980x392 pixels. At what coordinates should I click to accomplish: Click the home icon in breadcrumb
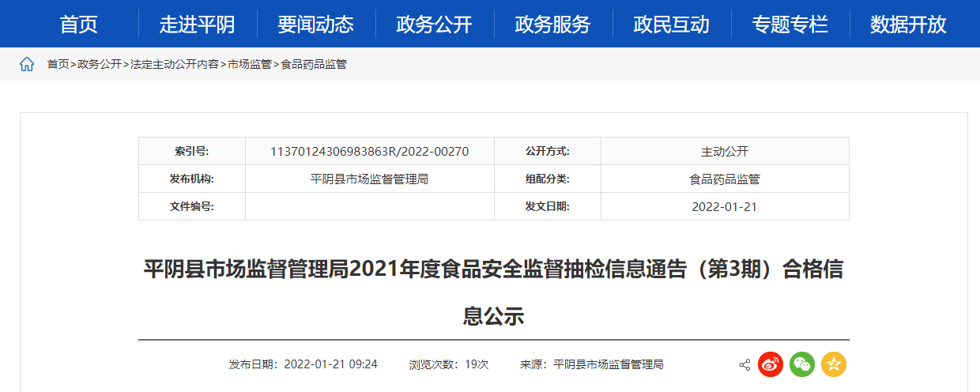coord(27,64)
